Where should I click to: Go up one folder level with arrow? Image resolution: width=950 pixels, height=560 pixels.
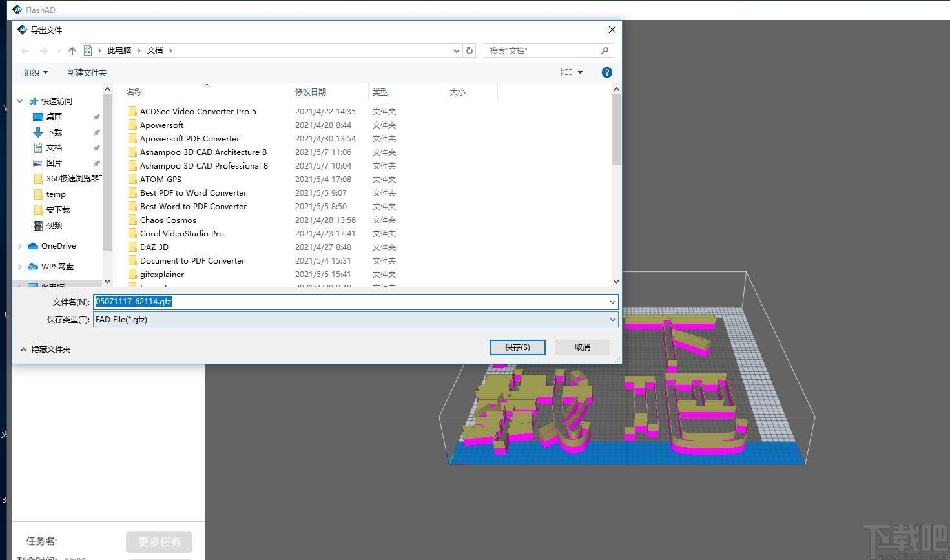[x=72, y=50]
